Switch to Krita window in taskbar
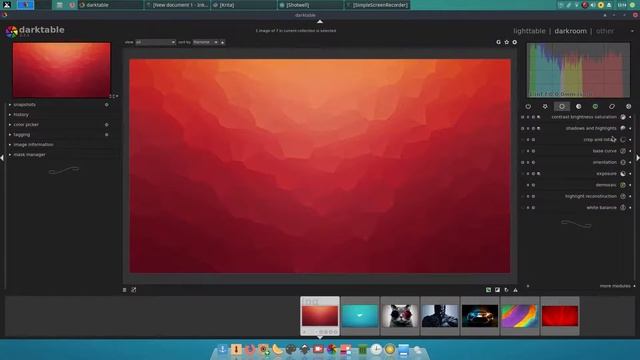This screenshot has height=360, width=640. (x=243, y=5)
